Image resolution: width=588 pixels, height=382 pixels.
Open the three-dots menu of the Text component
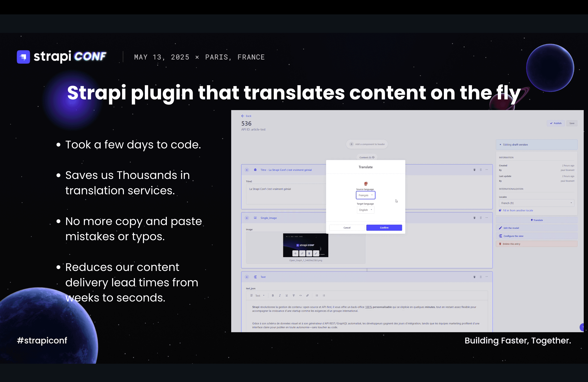tap(487, 277)
